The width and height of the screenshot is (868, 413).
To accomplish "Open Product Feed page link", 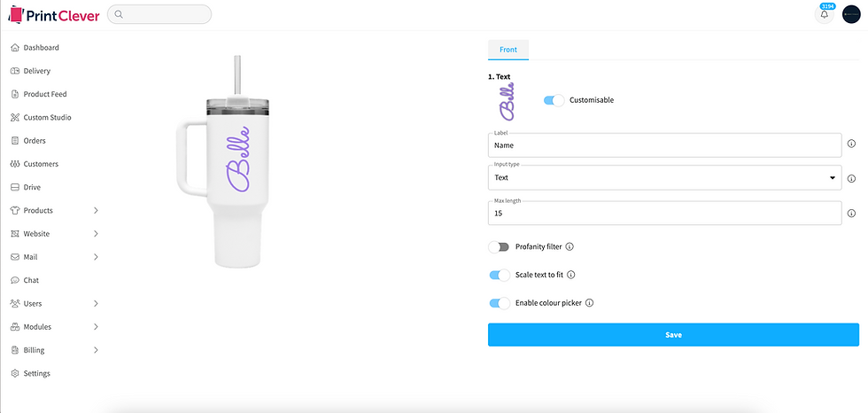I will coord(45,94).
